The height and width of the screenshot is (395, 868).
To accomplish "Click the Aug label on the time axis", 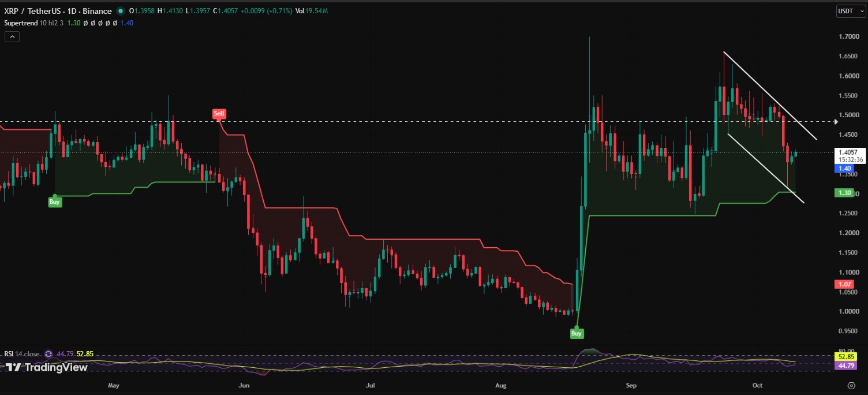I will 501,385.
